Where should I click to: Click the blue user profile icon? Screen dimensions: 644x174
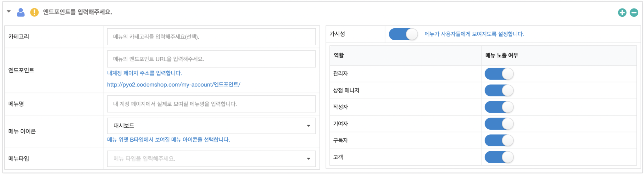21,13
